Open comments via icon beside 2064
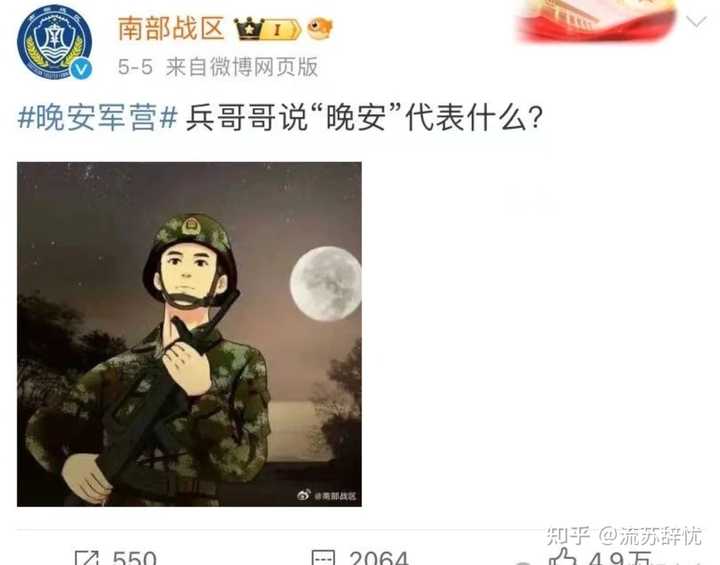 tap(324, 558)
